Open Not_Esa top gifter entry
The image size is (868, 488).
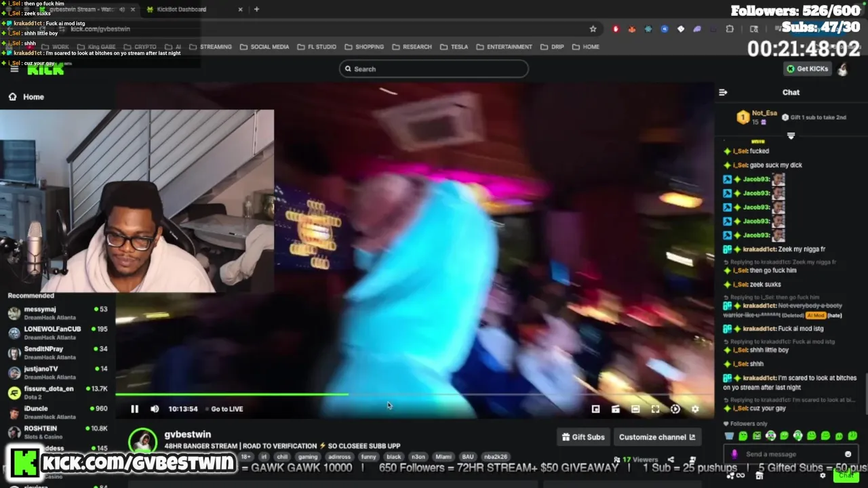coord(756,117)
